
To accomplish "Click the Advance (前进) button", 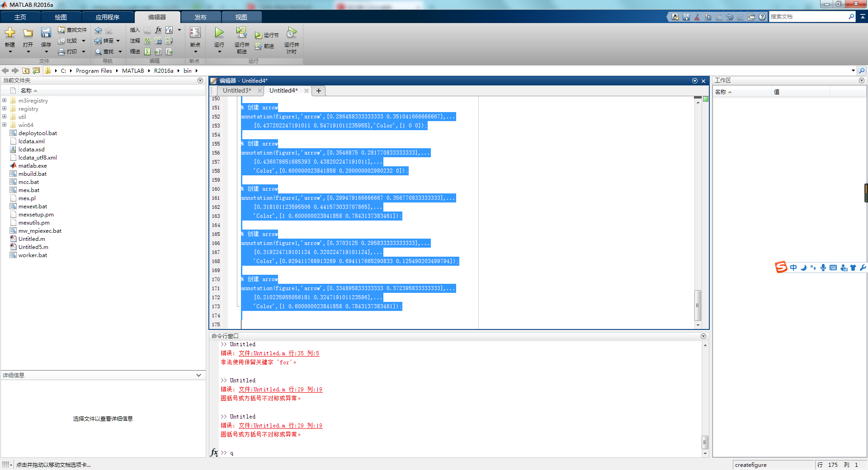I will coord(264,46).
